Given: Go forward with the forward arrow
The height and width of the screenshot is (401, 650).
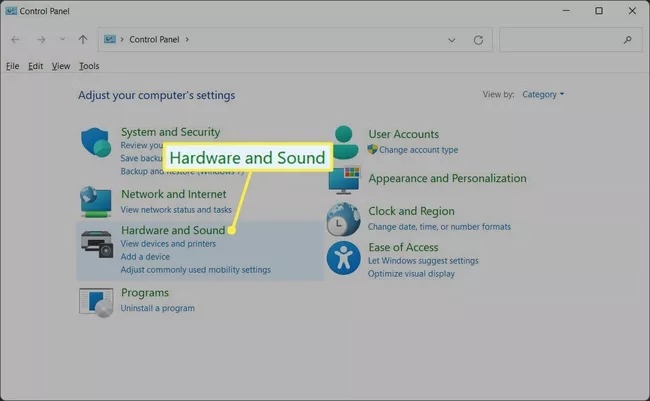Looking at the screenshot, I should tap(41, 40).
